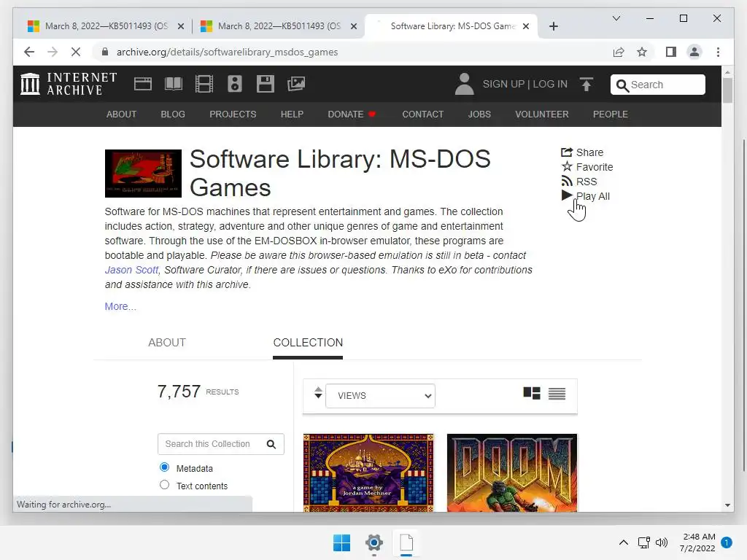Open the HELP menu item

292,114
